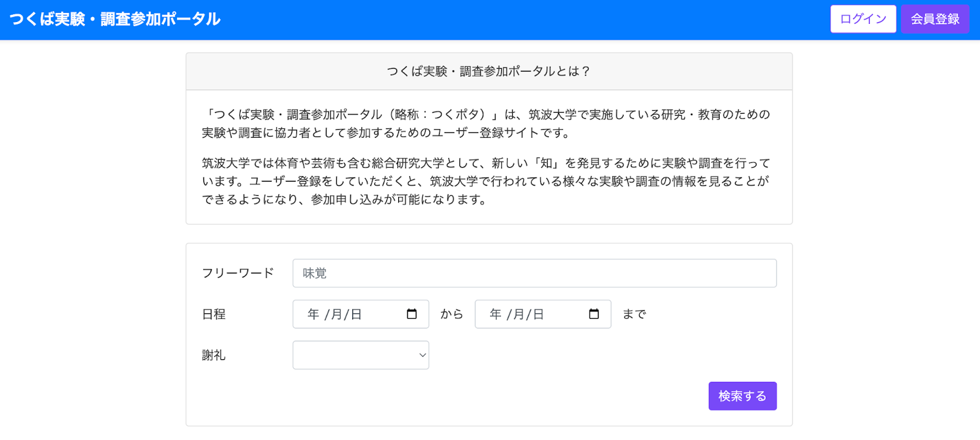The width and height of the screenshot is (980, 440).
Task: Click the 検索する search button
Action: click(742, 396)
